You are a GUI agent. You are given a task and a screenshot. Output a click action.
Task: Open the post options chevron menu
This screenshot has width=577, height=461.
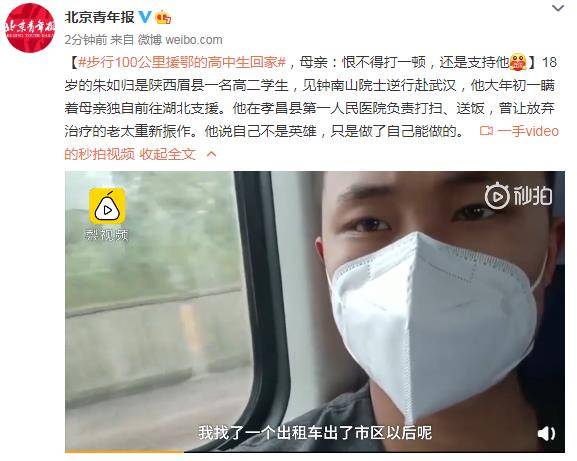[x=558, y=8]
